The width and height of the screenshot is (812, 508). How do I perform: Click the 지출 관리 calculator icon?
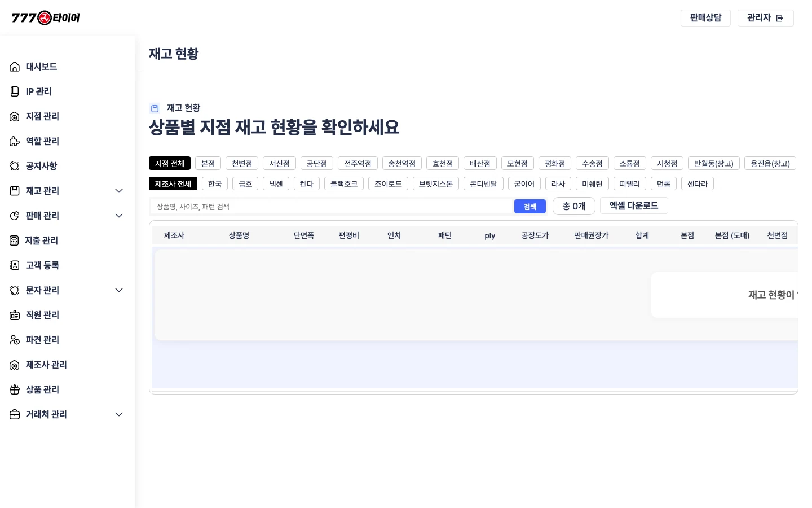pyautogui.click(x=14, y=240)
